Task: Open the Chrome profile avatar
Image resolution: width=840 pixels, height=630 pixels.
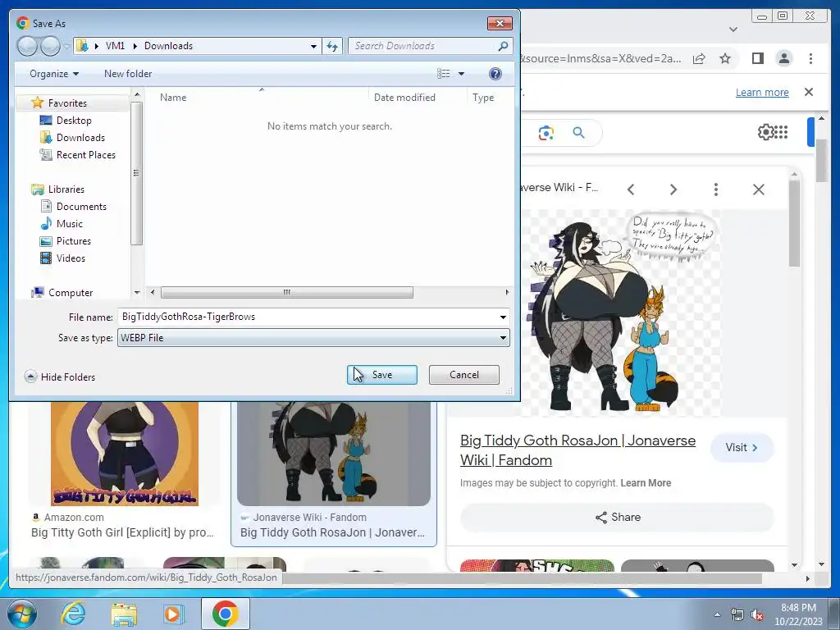Action: click(x=783, y=58)
